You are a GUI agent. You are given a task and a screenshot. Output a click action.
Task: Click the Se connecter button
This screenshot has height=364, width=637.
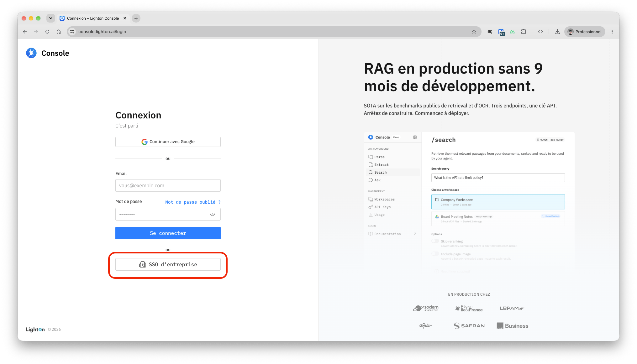click(168, 233)
